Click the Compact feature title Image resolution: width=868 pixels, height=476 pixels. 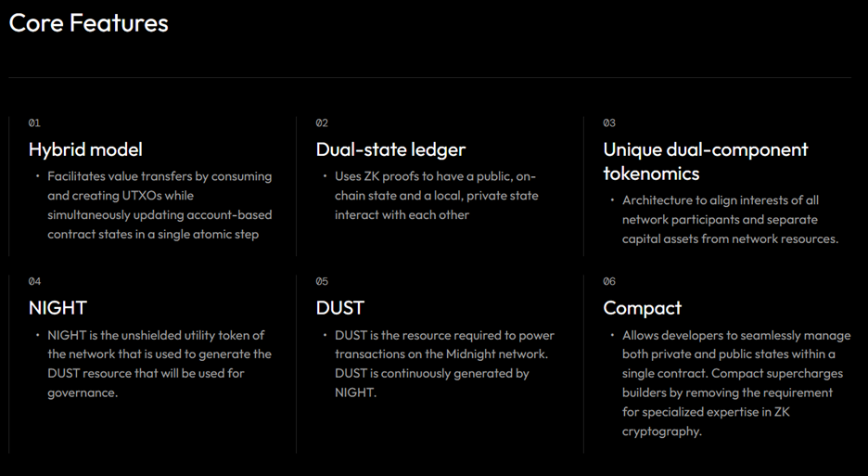[642, 307]
